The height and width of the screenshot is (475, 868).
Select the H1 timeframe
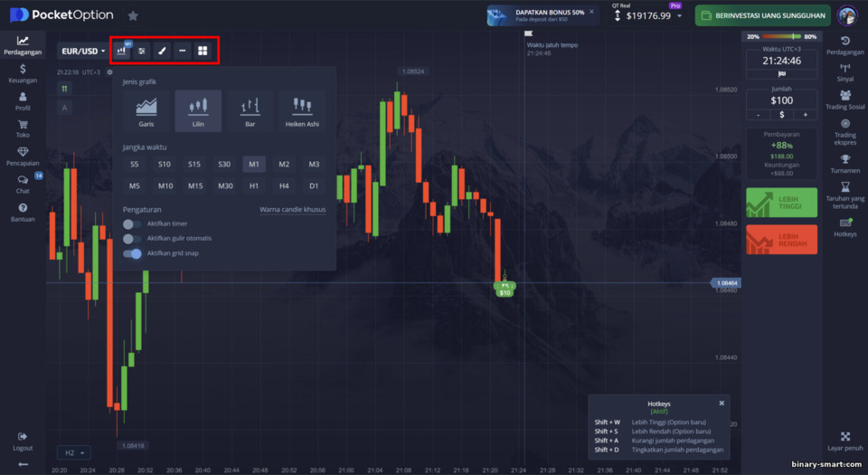pyautogui.click(x=254, y=186)
